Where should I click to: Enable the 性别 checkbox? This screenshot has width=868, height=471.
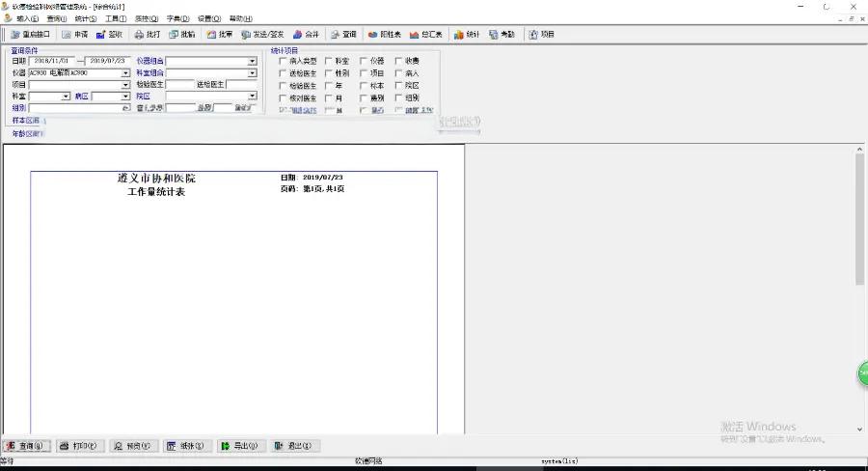(x=328, y=73)
